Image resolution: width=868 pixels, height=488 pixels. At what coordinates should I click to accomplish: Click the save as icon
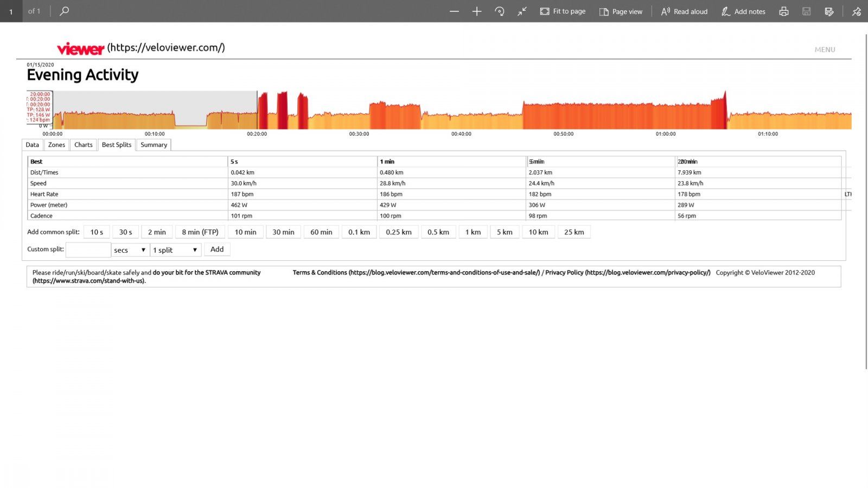point(829,11)
